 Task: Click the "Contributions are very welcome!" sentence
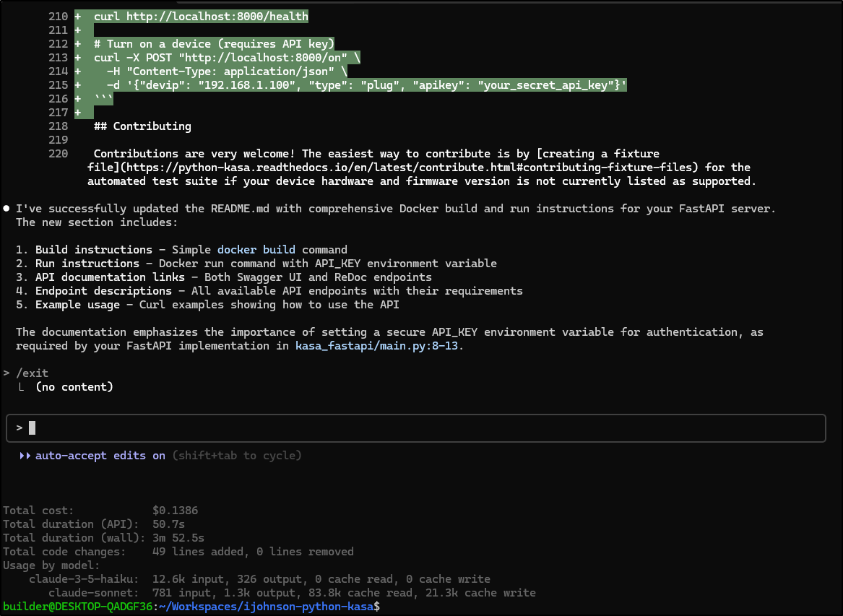click(194, 154)
